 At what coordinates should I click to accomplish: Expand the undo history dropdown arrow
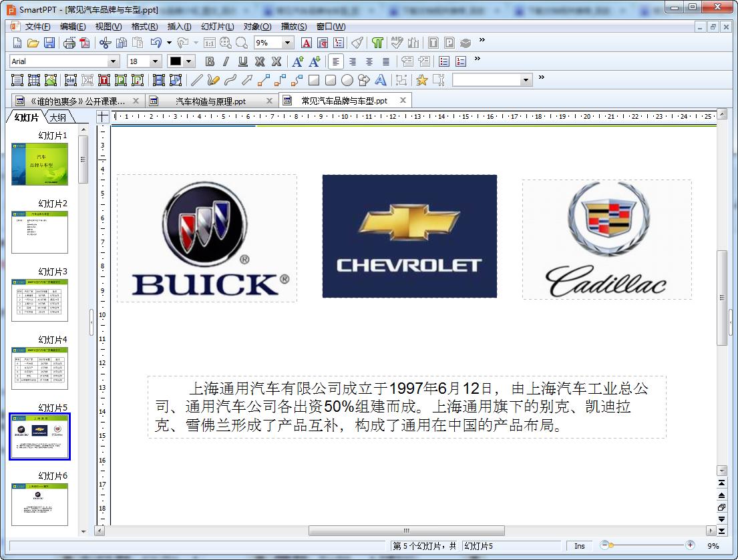[x=169, y=43]
